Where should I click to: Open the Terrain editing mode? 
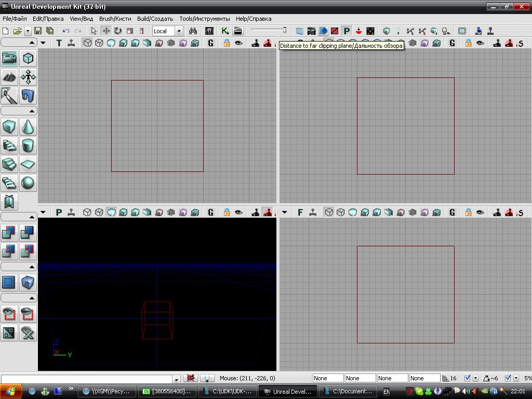coord(9,77)
